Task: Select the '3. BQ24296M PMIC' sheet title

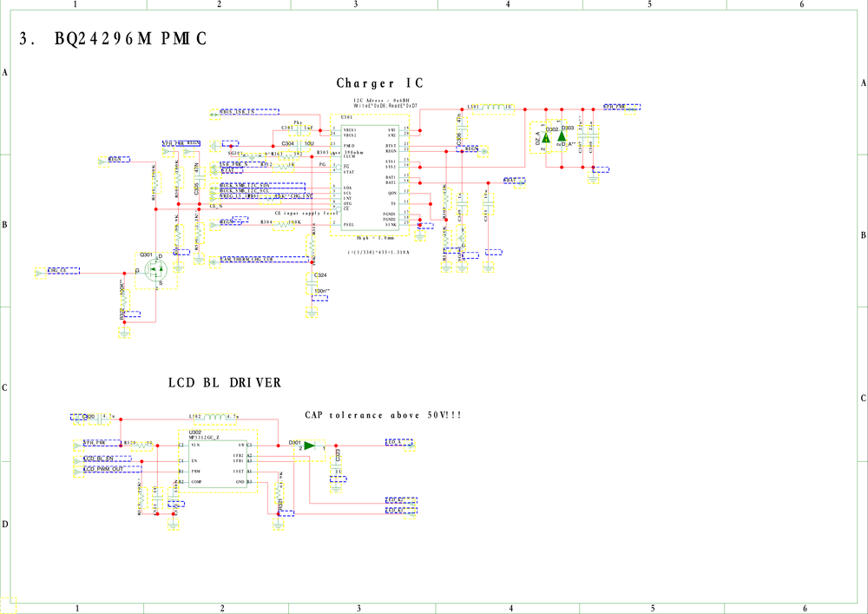Action: 114,39
